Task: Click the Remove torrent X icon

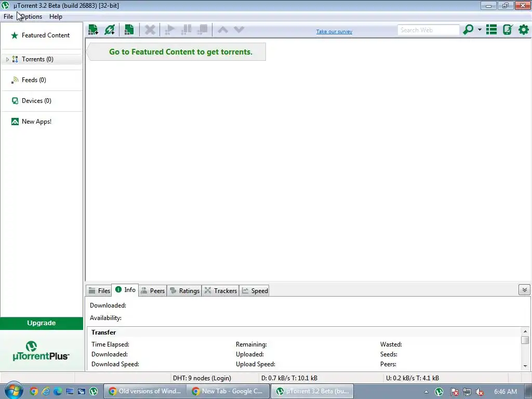Action: coord(150,30)
